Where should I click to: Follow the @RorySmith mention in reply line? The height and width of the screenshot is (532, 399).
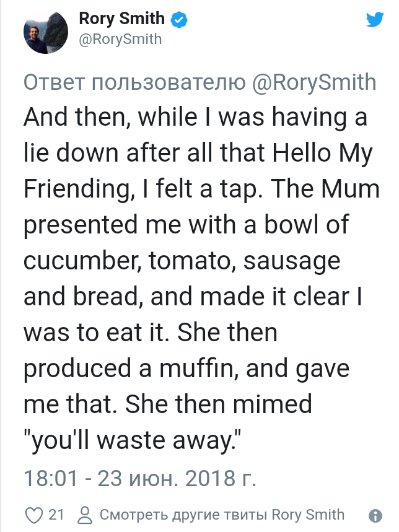click(315, 82)
